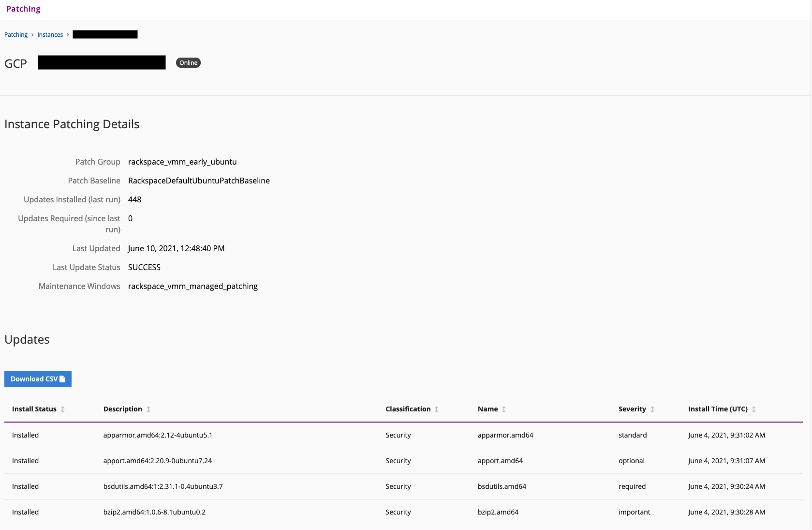Open the Patching breadcrumb link

[x=16, y=34]
